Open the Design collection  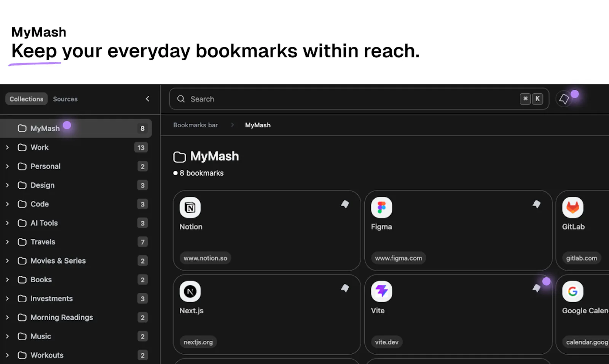76,185
